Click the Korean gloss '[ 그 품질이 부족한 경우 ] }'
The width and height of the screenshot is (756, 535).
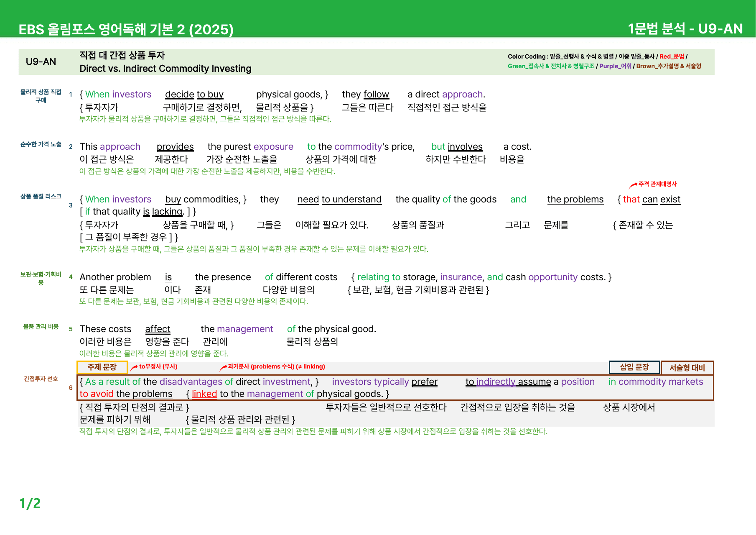129,237
